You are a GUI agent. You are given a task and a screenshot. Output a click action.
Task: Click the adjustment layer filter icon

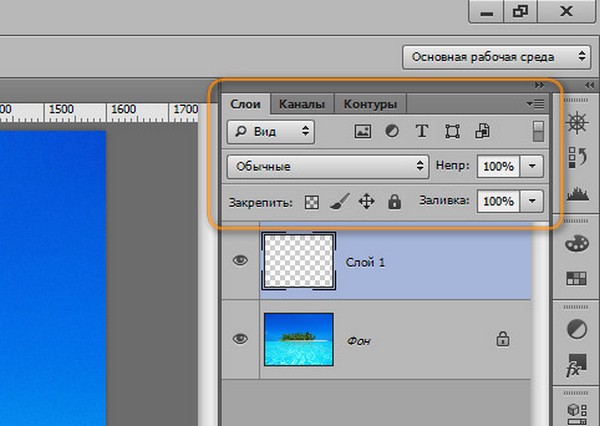click(392, 130)
